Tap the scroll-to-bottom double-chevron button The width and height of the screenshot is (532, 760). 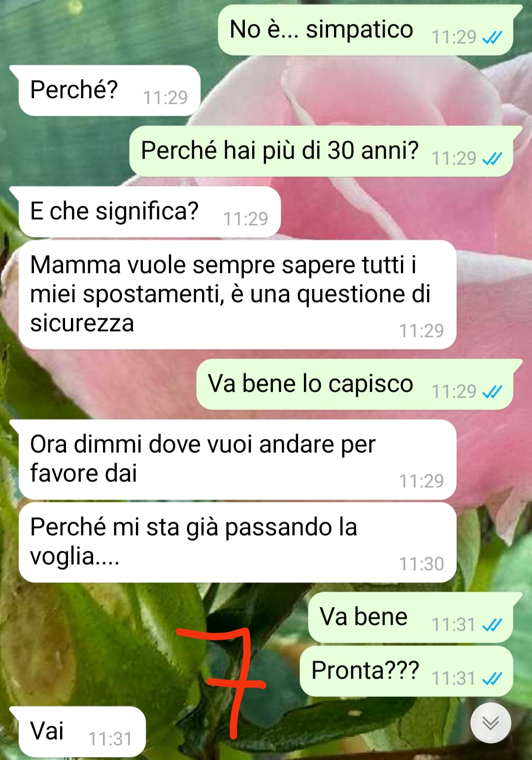[x=491, y=723]
